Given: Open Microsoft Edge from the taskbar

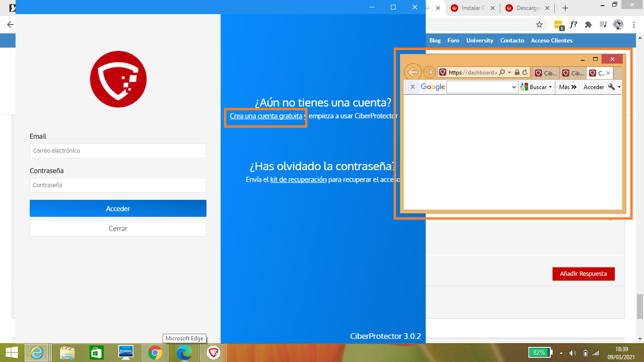Looking at the screenshot, I should [x=184, y=353].
